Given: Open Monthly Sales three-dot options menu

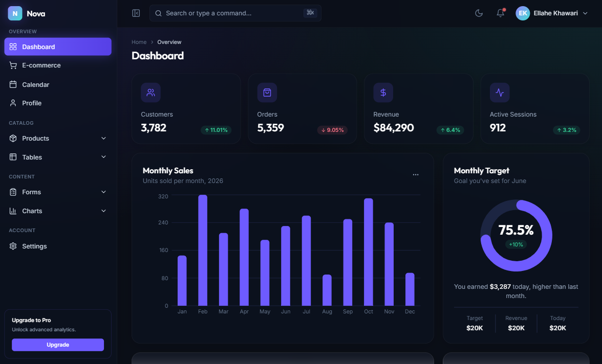Looking at the screenshot, I should coord(416,174).
